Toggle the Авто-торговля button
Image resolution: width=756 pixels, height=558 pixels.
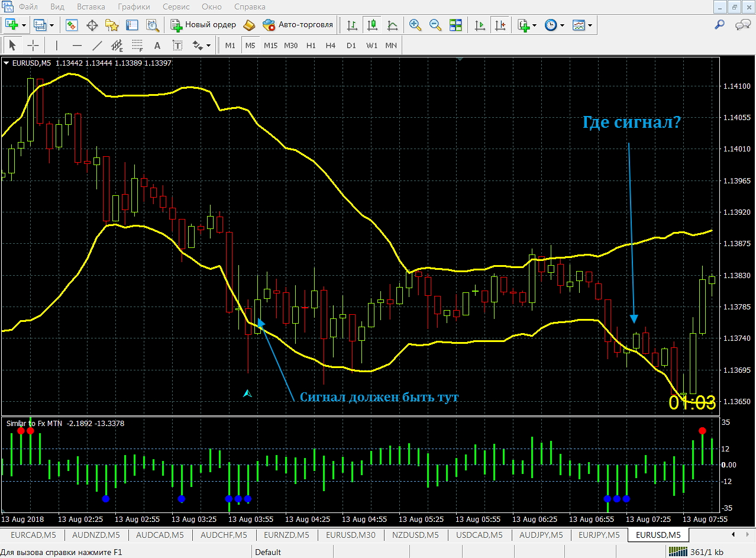[299, 25]
